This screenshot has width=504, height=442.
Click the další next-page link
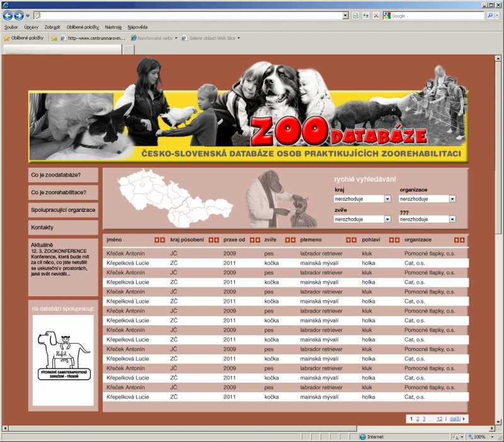(455, 419)
